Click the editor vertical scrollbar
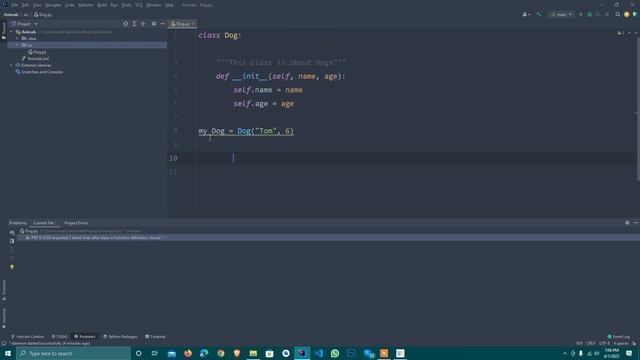The height and width of the screenshot is (360, 640). [638, 110]
